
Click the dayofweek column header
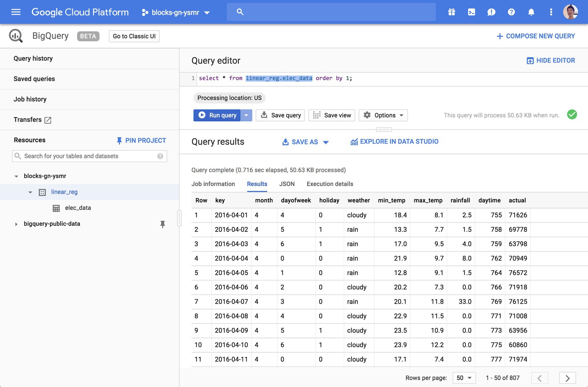(x=296, y=200)
